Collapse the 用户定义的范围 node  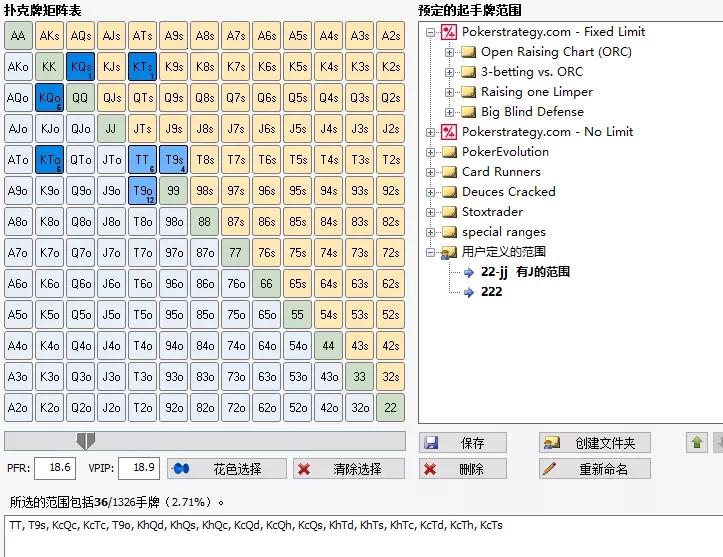(430, 252)
